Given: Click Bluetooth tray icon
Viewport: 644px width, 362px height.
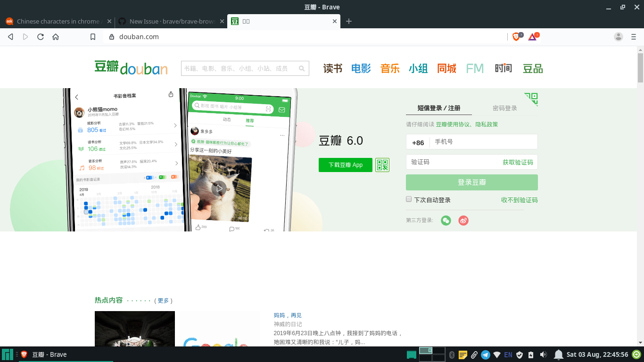Looking at the screenshot, I should coord(452,354).
